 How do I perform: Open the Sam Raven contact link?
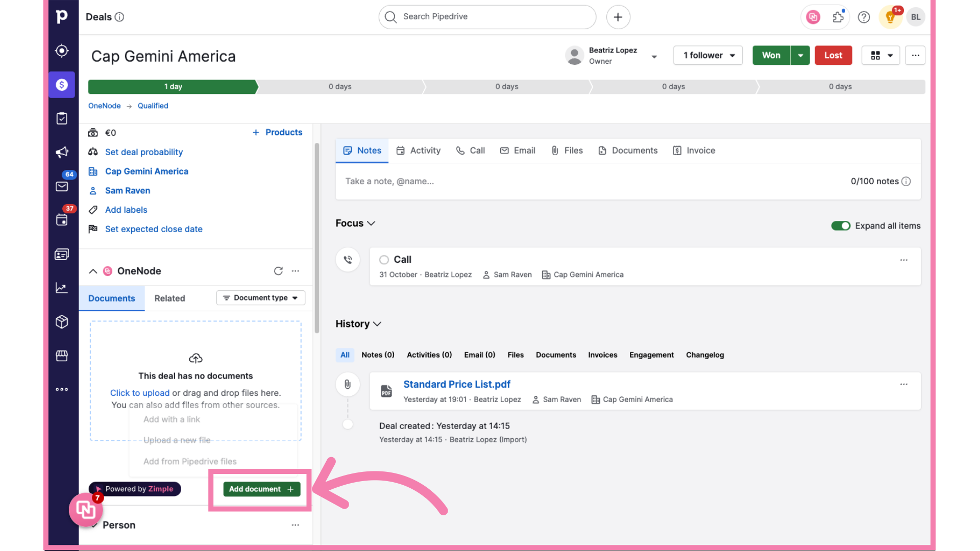click(x=128, y=191)
